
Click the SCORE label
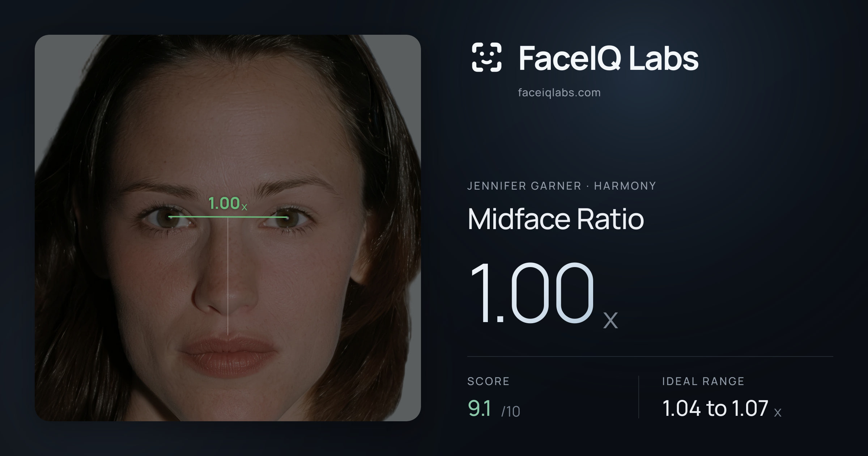coord(488,381)
